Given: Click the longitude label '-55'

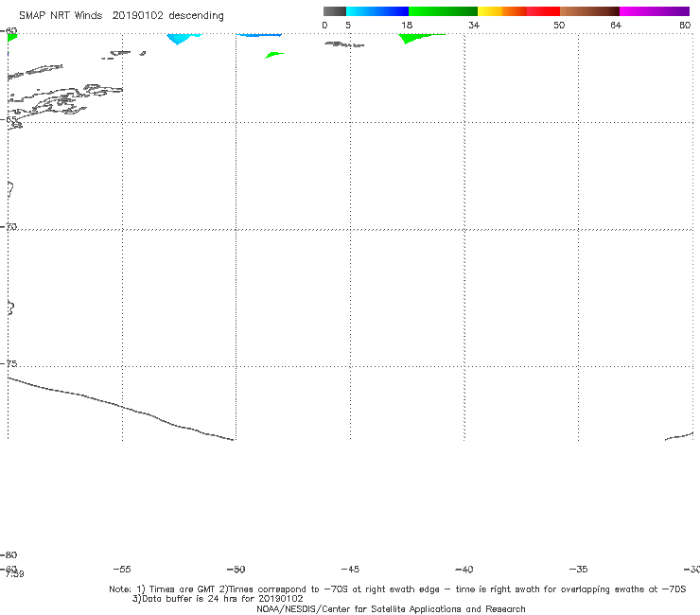Looking at the screenshot, I should point(122,569).
